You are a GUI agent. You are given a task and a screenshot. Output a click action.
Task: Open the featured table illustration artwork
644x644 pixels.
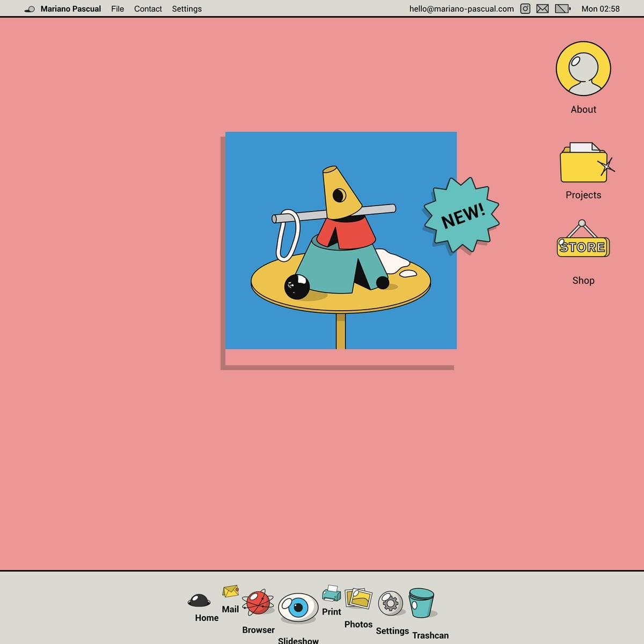341,240
